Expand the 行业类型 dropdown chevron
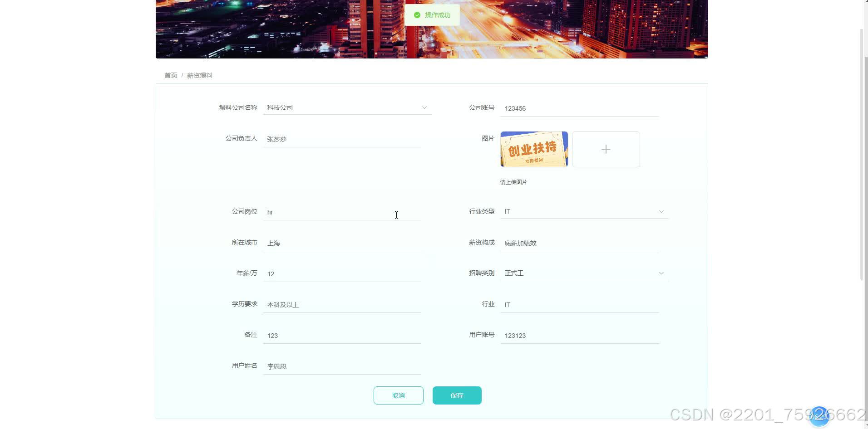Image resolution: width=868 pixels, height=429 pixels. click(661, 212)
